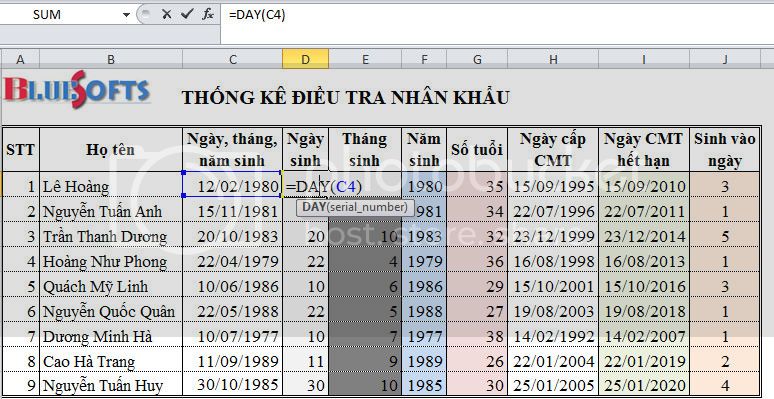The image size is (774, 399).
Task: Click serial_number argument in tooltip
Action: click(x=366, y=207)
